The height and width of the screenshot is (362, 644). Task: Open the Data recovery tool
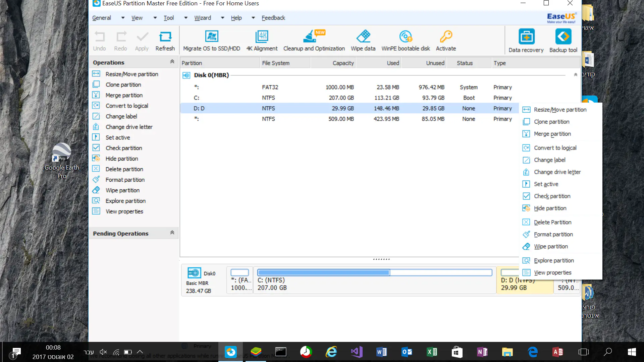pos(526,37)
